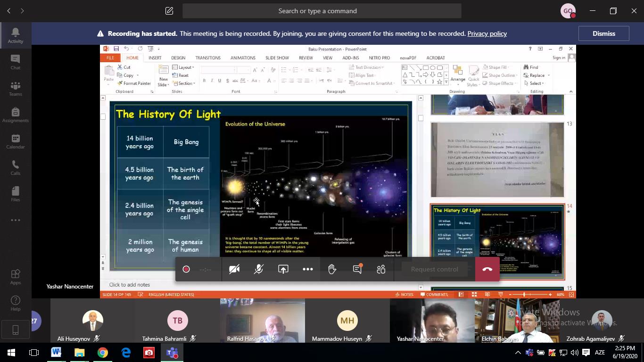Open Chrome from the Windows taskbar
Image resolution: width=644 pixels, height=362 pixels.
(x=102, y=353)
